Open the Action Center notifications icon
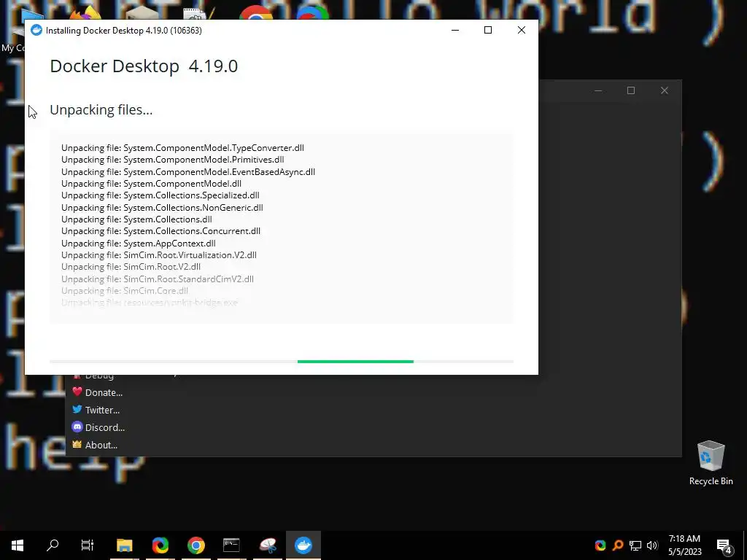 pos(724,546)
